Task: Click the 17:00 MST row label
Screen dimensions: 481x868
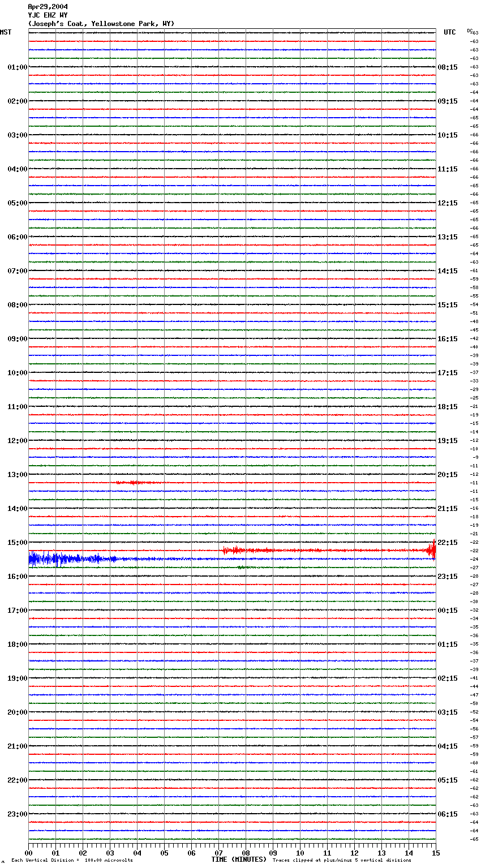Action: pos(18,611)
